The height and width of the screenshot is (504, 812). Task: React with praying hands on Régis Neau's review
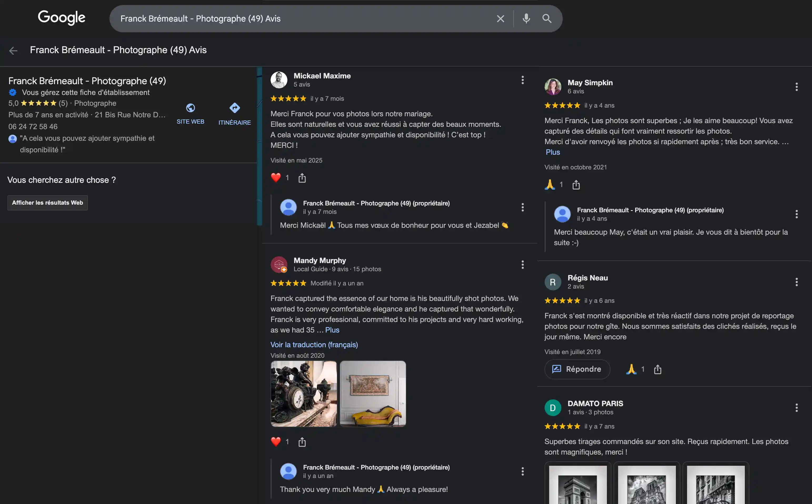click(x=631, y=369)
